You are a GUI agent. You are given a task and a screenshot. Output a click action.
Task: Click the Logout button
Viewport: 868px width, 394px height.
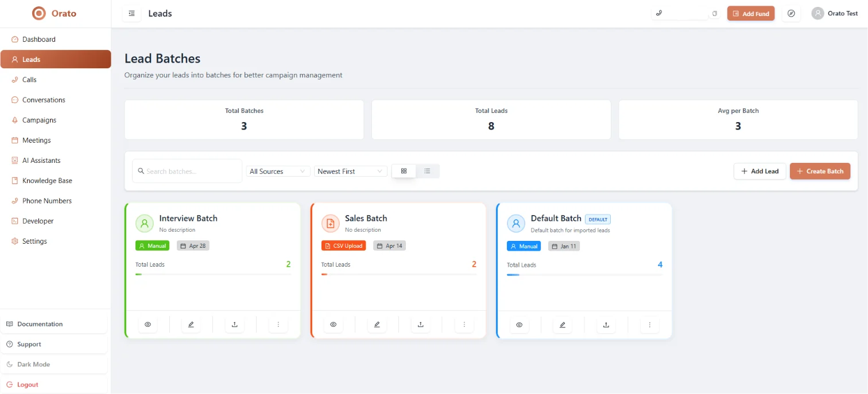click(x=54, y=385)
